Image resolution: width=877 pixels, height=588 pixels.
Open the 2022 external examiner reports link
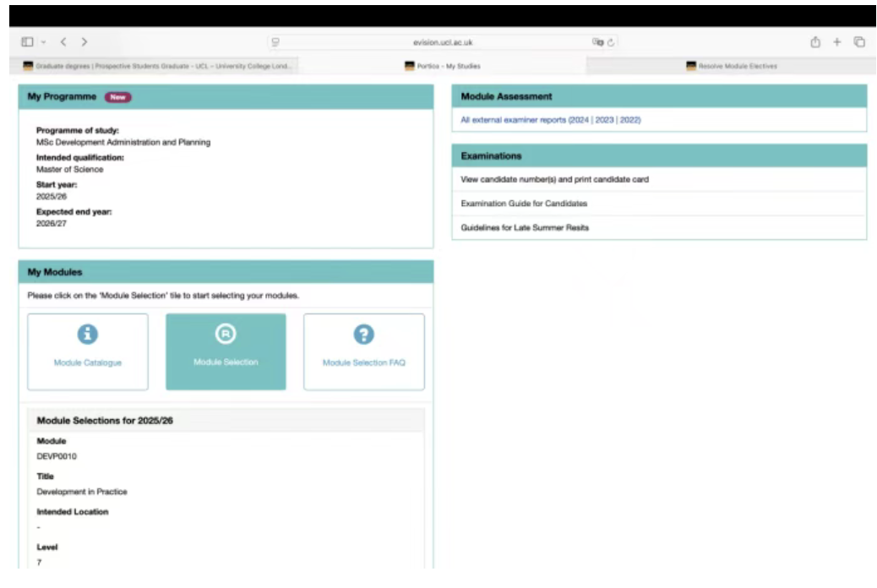[630, 120]
